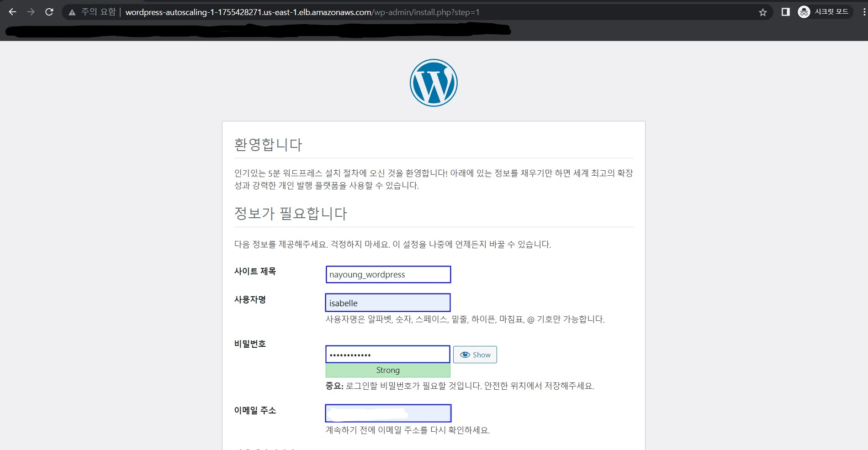Click the username allowed-characters hint text
The image size is (868, 450).
pos(465,319)
